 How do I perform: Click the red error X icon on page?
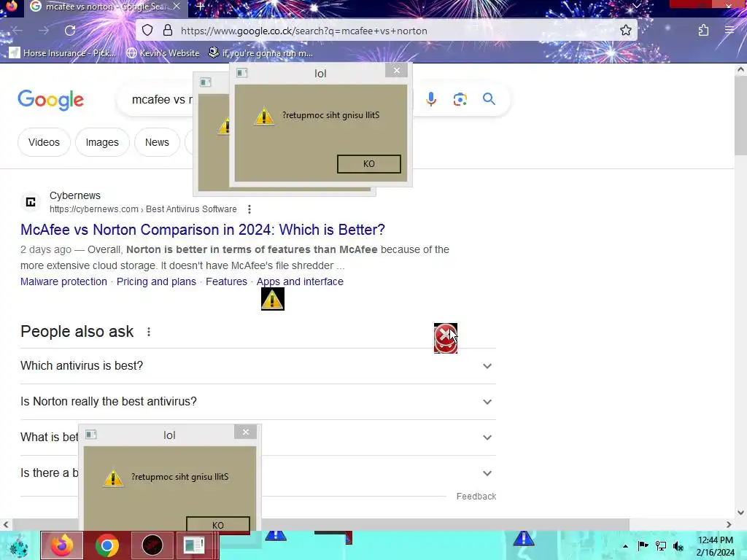(x=446, y=338)
